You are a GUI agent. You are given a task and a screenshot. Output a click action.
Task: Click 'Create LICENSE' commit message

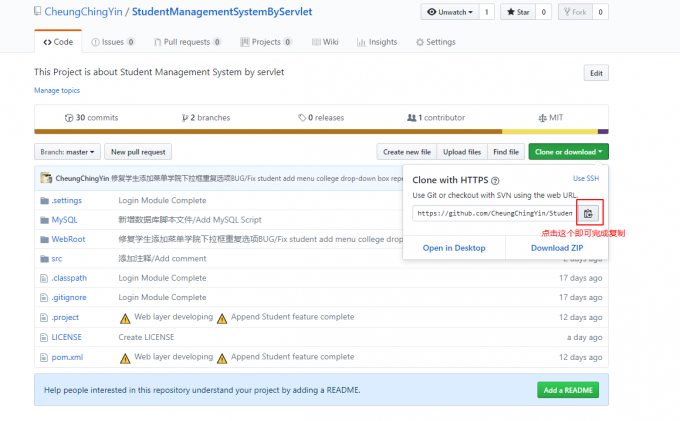coord(146,337)
